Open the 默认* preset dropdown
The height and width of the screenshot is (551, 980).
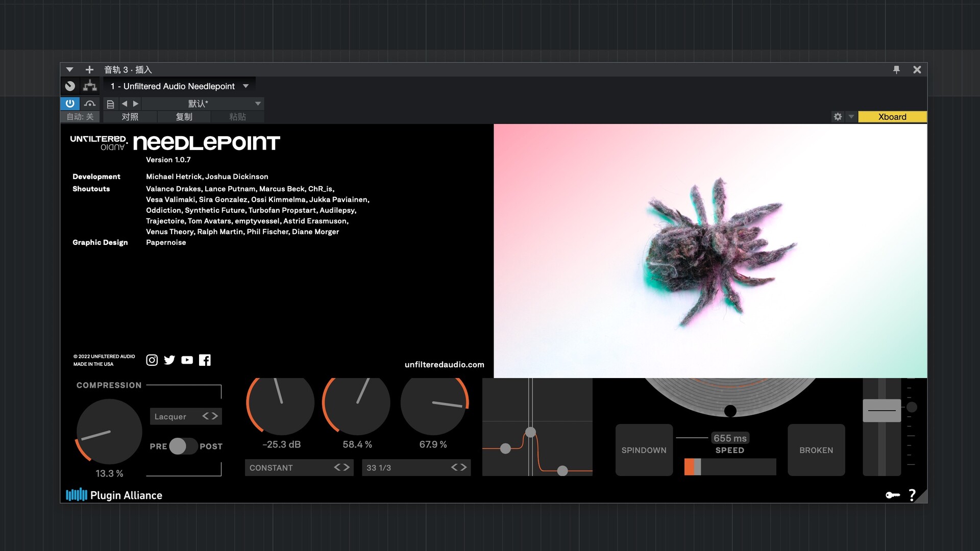point(203,104)
